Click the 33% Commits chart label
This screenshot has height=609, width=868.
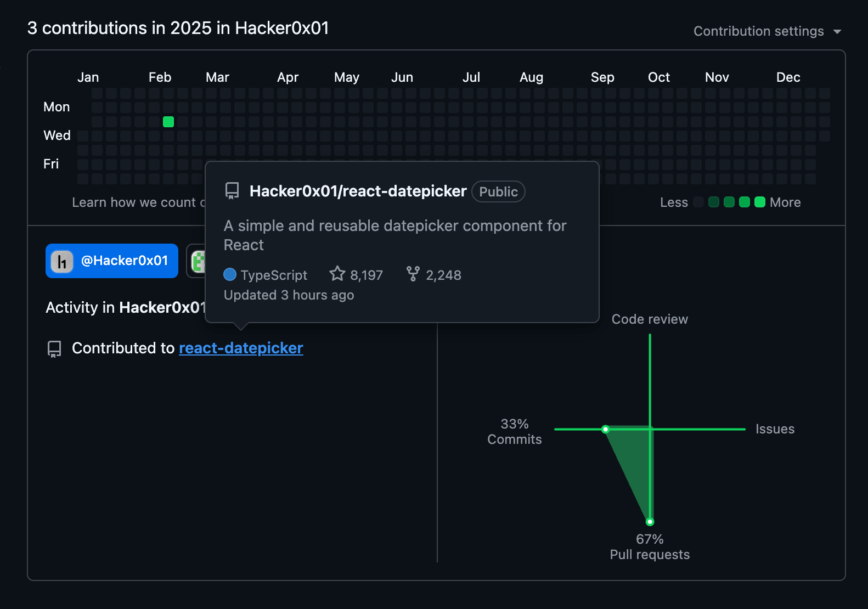point(515,432)
